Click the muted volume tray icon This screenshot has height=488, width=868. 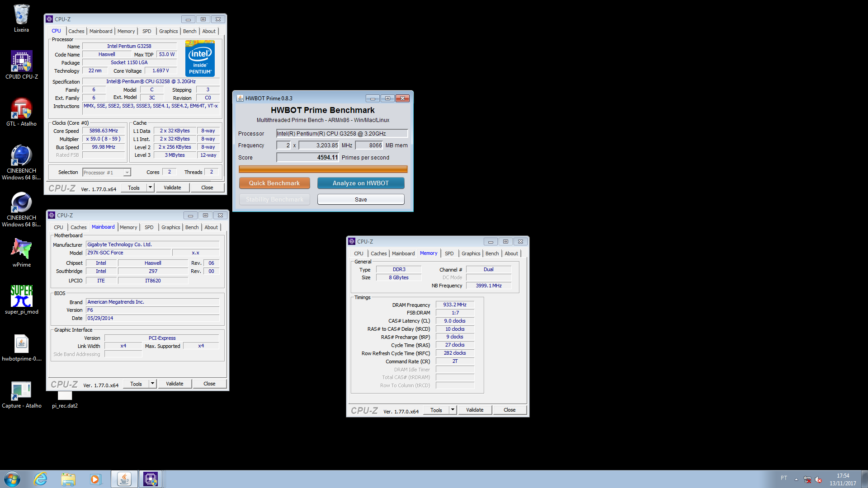[x=818, y=479]
